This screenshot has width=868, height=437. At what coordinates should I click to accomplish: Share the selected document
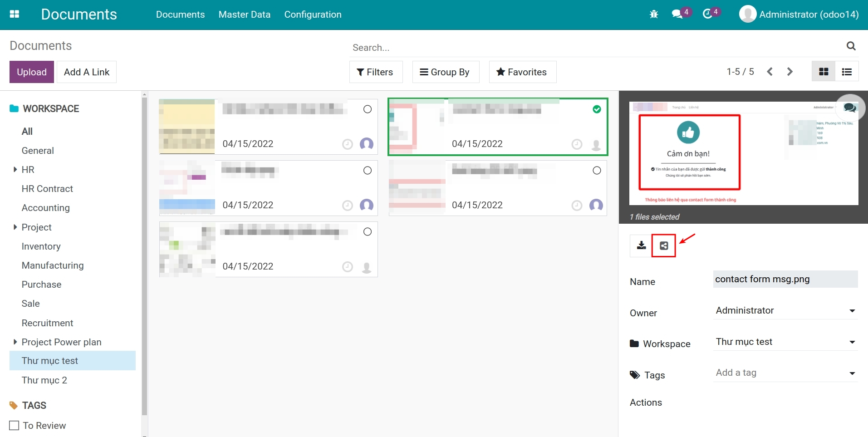click(x=664, y=245)
